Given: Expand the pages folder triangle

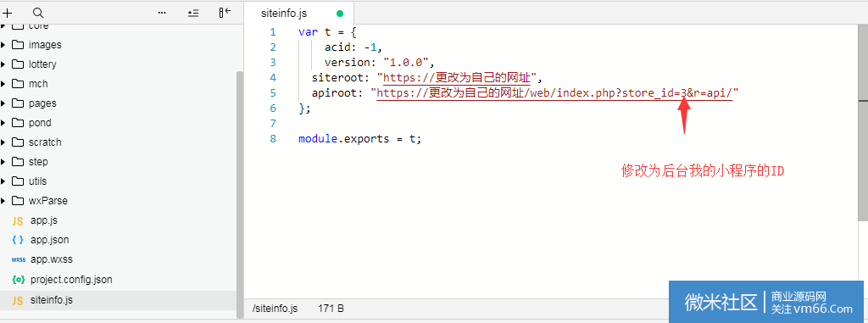Looking at the screenshot, I should coord(3,103).
